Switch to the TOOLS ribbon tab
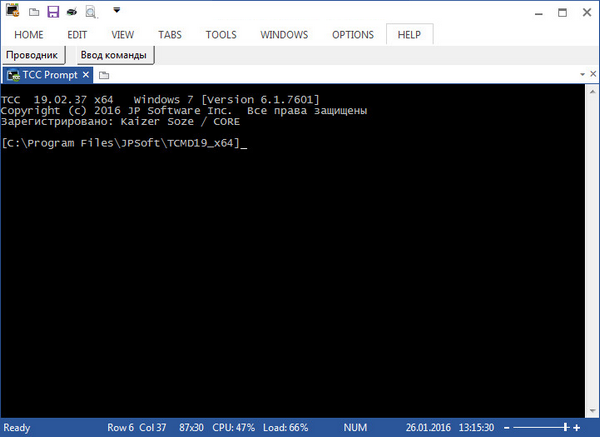The image size is (600, 437). tap(221, 35)
